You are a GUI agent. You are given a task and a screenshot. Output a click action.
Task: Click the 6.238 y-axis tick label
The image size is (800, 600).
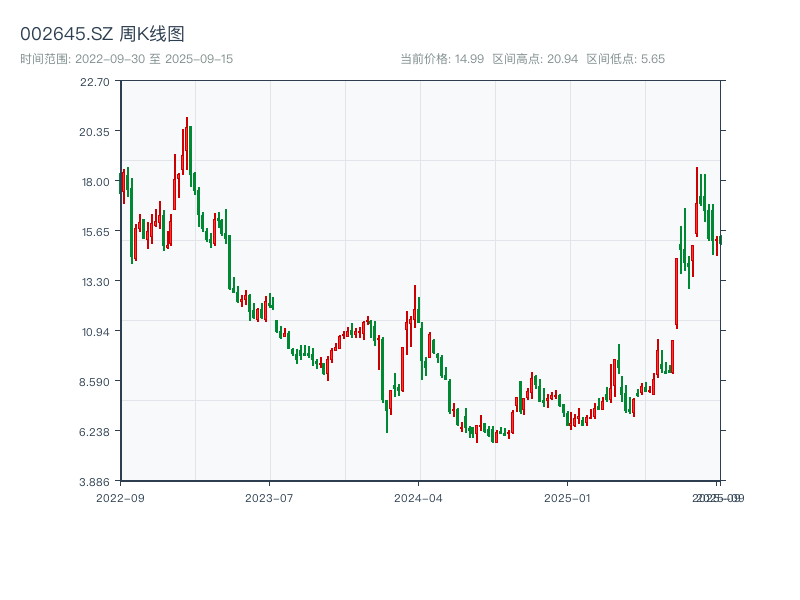coord(94,432)
